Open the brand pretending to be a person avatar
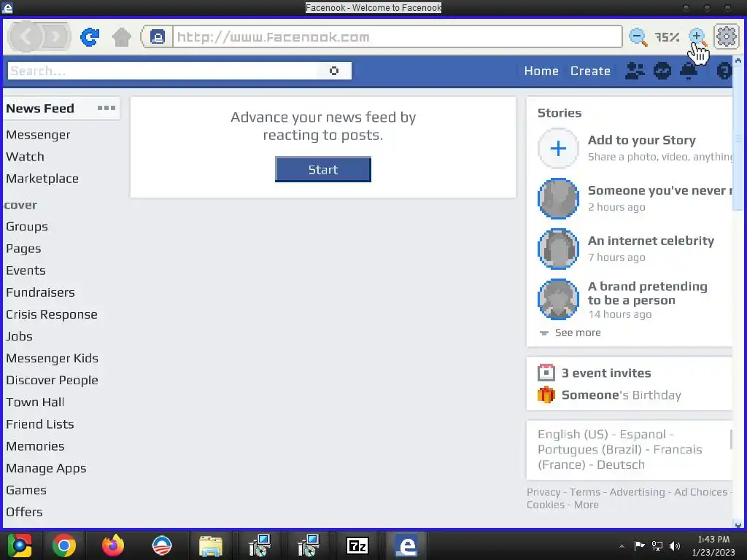 tap(558, 299)
